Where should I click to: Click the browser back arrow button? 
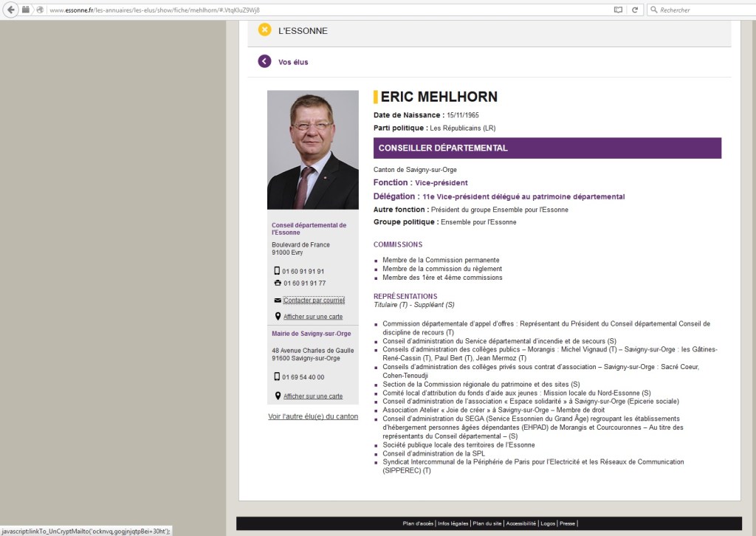[10, 10]
